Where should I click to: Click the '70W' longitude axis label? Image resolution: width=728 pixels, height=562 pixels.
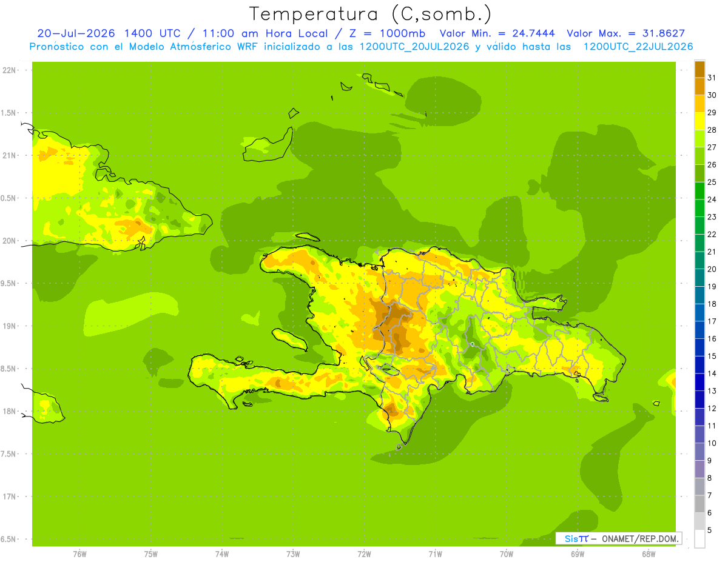click(x=507, y=554)
